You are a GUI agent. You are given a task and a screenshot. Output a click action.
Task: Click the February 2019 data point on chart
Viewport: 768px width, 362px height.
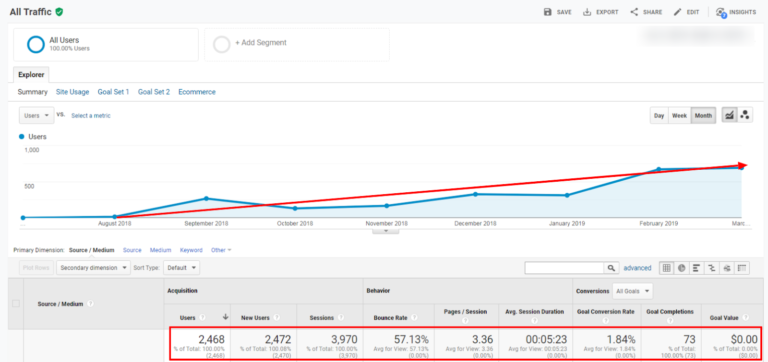(x=658, y=169)
